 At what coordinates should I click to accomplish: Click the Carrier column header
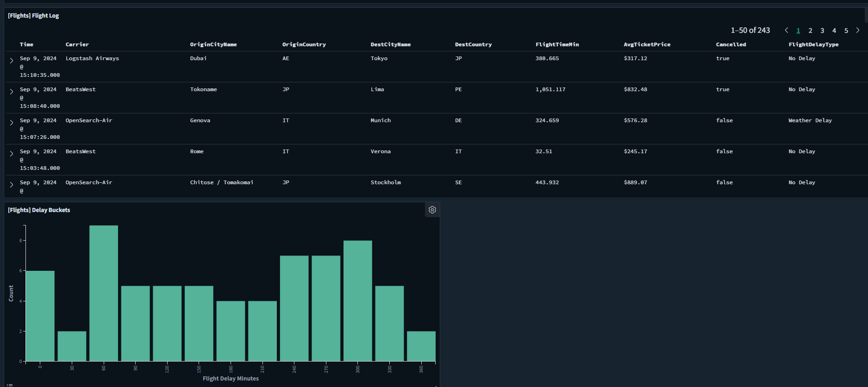pyautogui.click(x=77, y=44)
